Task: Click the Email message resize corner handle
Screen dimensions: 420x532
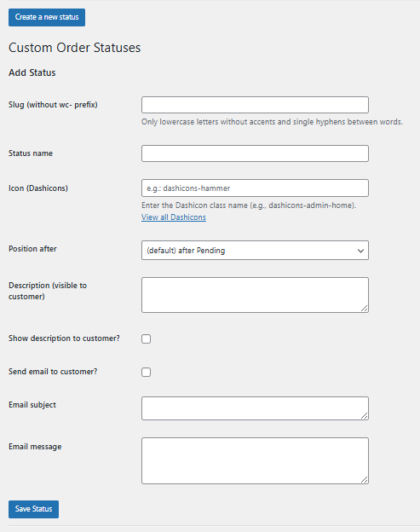Action: 364,479
